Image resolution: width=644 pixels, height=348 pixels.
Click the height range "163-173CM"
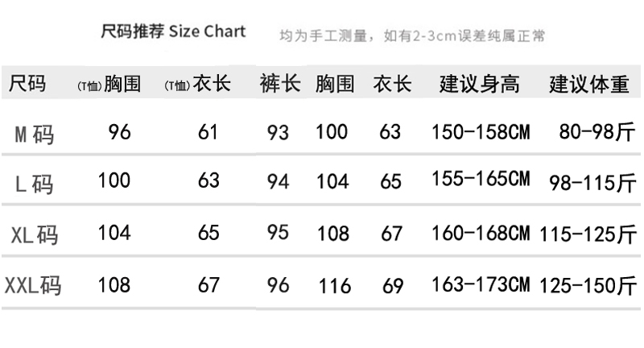(x=481, y=284)
